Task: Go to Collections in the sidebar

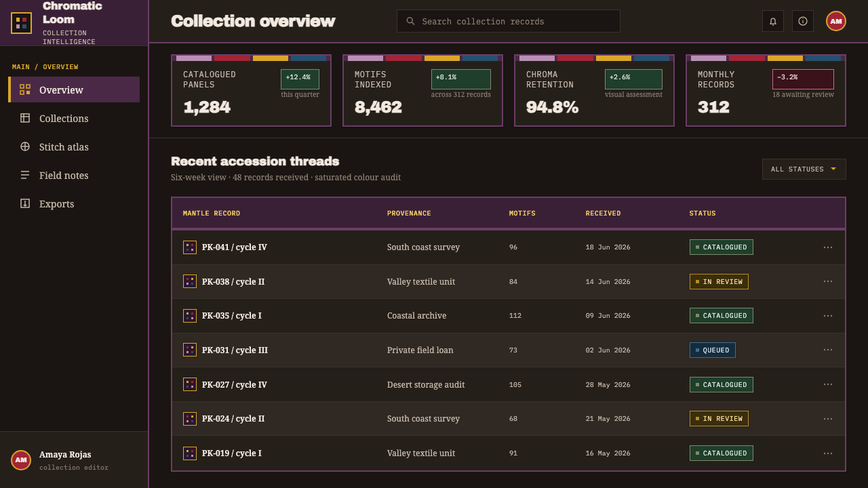Action: [x=74, y=118]
